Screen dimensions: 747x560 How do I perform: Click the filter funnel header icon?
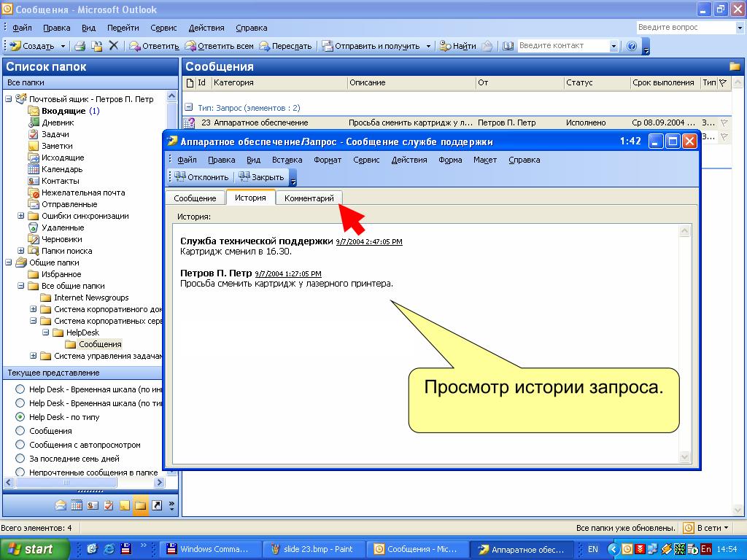(x=723, y=82)
